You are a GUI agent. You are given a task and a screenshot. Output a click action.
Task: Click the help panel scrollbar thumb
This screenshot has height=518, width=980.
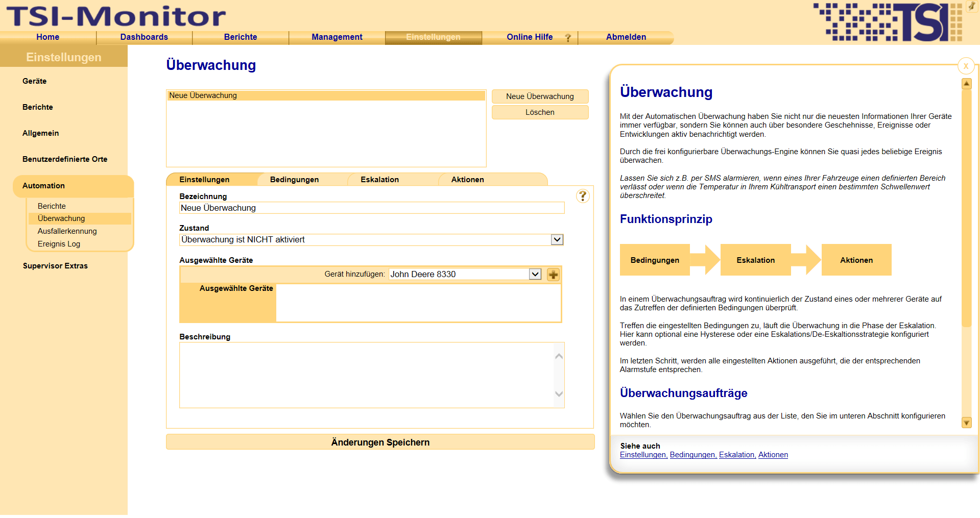coord(966,208)
